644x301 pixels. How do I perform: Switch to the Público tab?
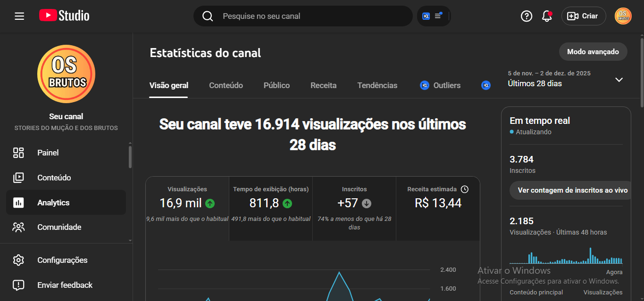[x=276, y=85]
